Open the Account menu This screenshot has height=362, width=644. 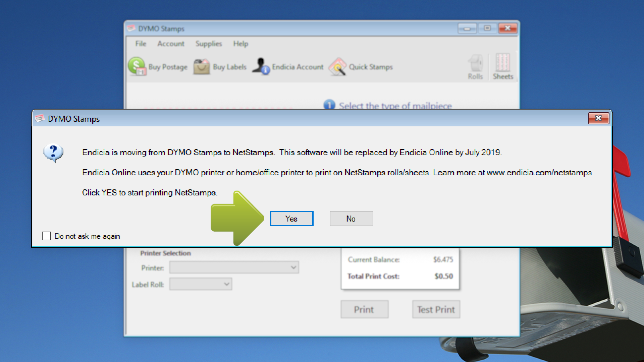(169, 43)
